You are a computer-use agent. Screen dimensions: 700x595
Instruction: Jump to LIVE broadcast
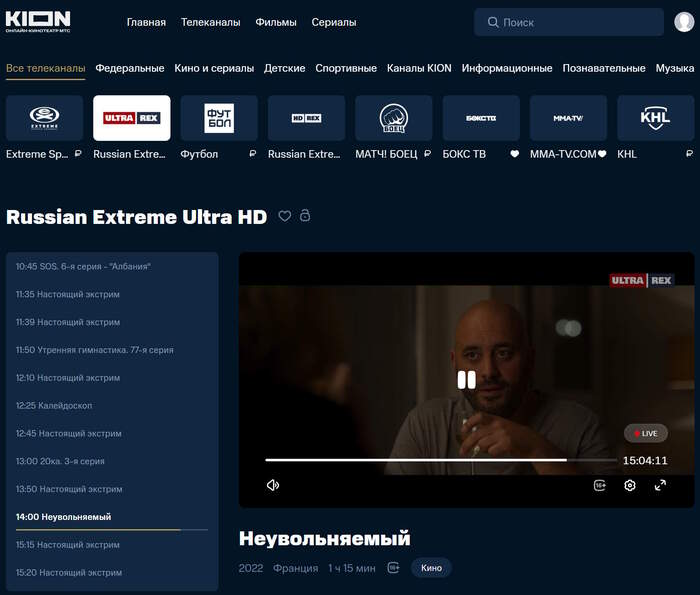coord(646,433)
